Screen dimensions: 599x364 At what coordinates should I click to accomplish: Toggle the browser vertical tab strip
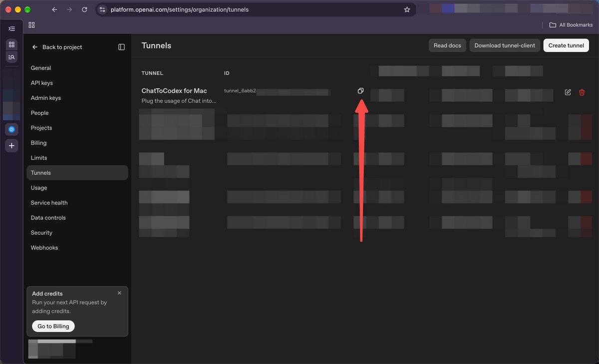click(x=11, y=29)
